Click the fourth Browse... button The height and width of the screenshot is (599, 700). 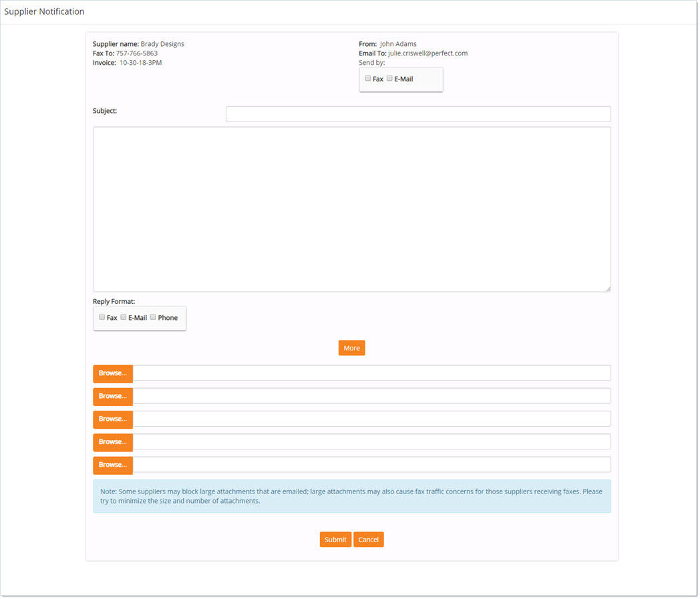(x=113, y=442)
